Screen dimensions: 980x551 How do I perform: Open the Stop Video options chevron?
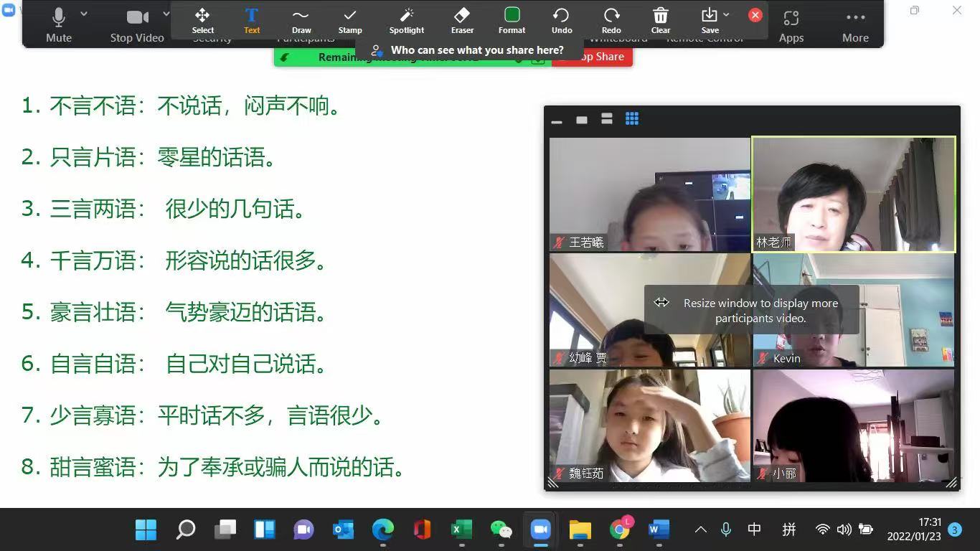[x=166, y=13]
